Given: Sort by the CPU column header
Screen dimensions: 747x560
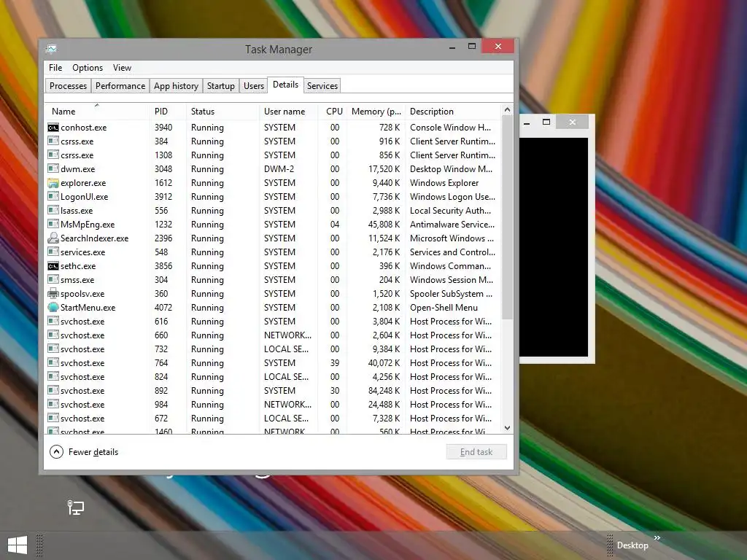Looking at the screenshot, I should [x=333, y=112].
